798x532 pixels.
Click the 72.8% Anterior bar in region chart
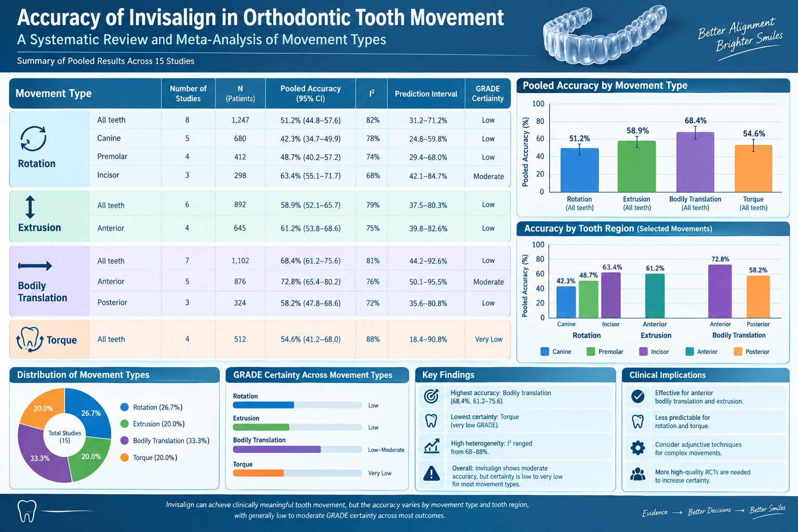tap(720, 291)
